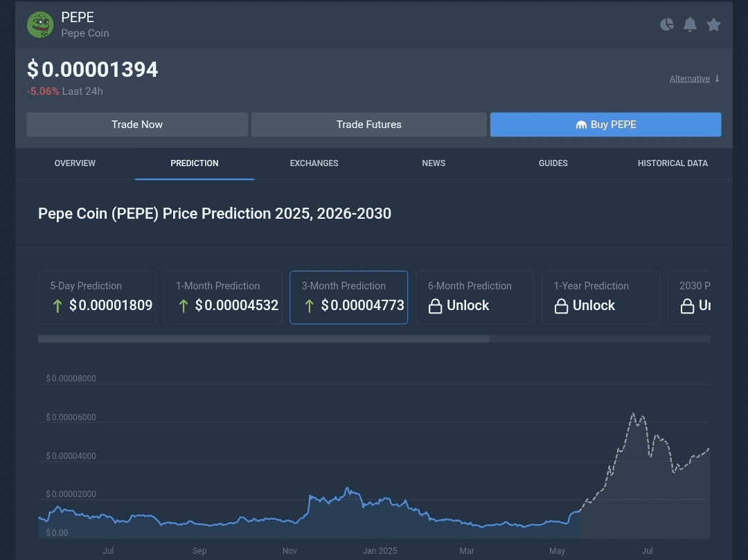Click the lock icon on 1-Year Prediction
Screen dimensions: 748x560
tap(561, 305)
